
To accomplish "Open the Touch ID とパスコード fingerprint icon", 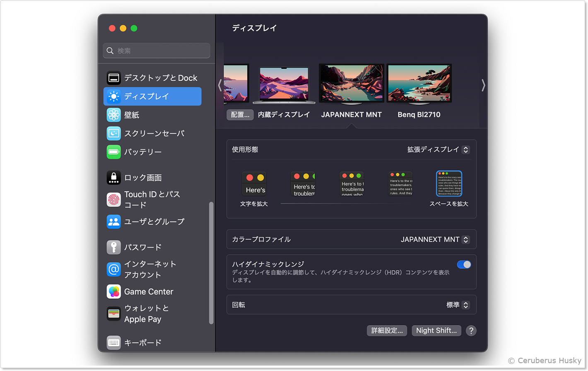I will 113,200.
